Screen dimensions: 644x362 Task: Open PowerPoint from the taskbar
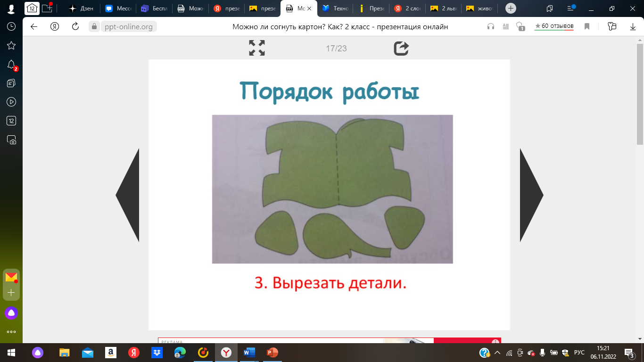(x=272, y=353)
